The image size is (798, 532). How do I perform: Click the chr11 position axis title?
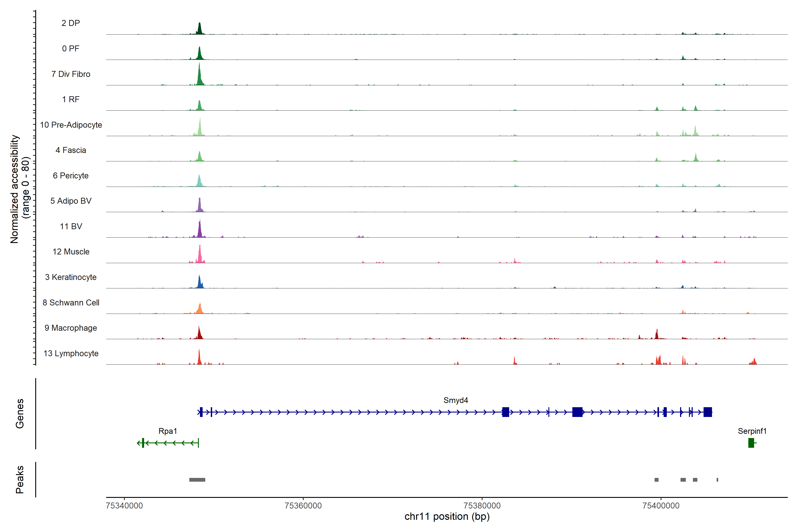point(447,516)
